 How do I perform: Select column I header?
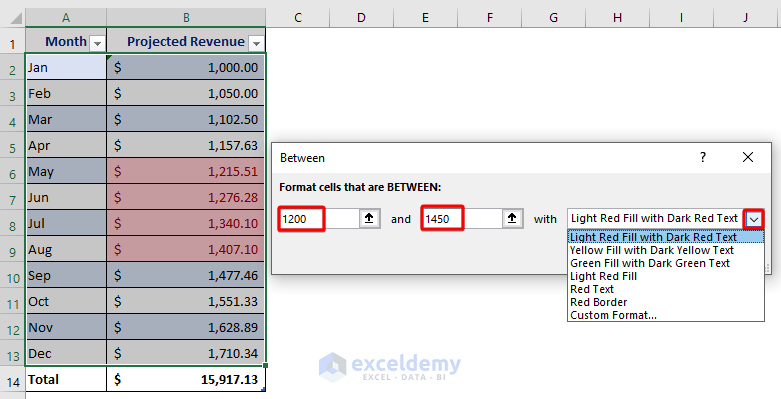coord(681,18)
